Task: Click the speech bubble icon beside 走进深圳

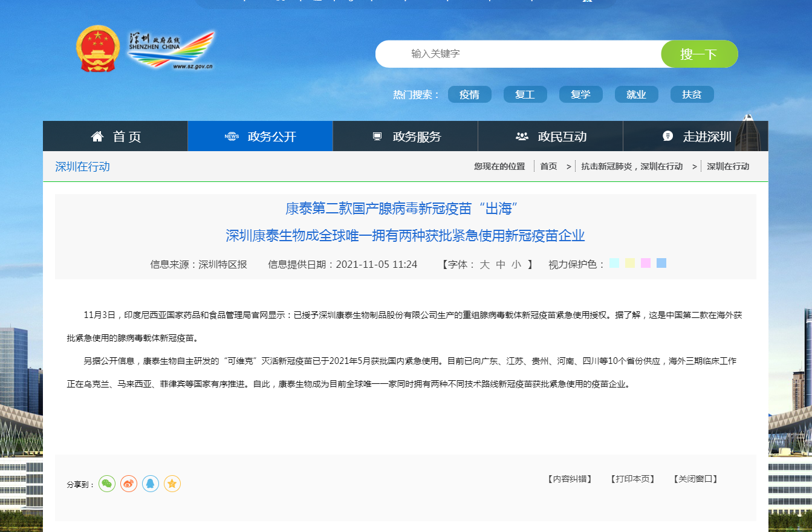Action: click(668, 136)
